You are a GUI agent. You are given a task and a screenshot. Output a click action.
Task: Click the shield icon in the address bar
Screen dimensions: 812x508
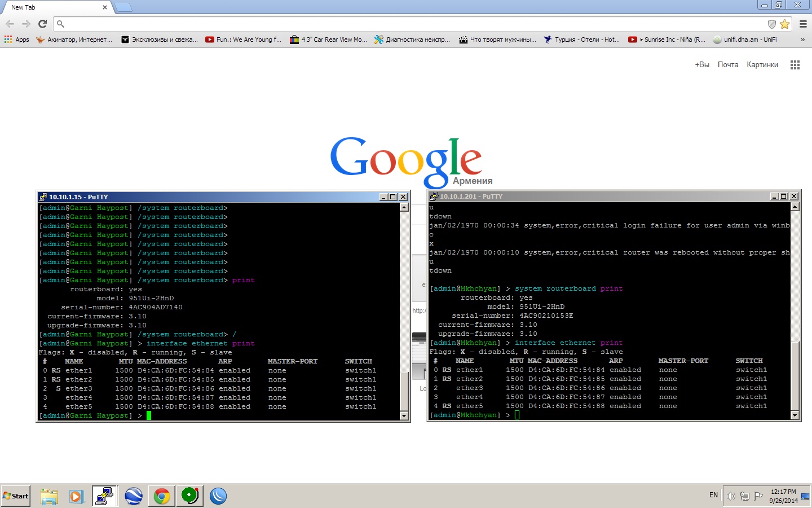pyautogui.click(x=772, y=24)
